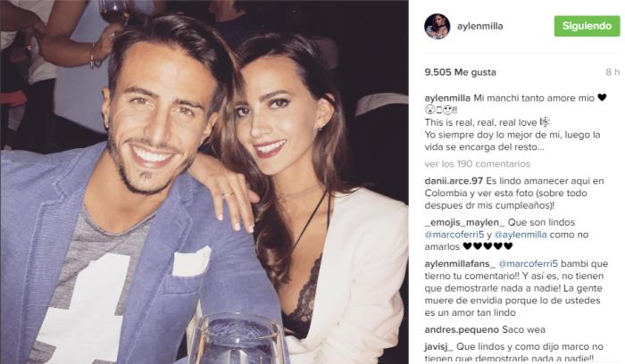Open the 8 h post timestamp
The image size is (625, 364).
pyautogui.click(x=612, y=72)
